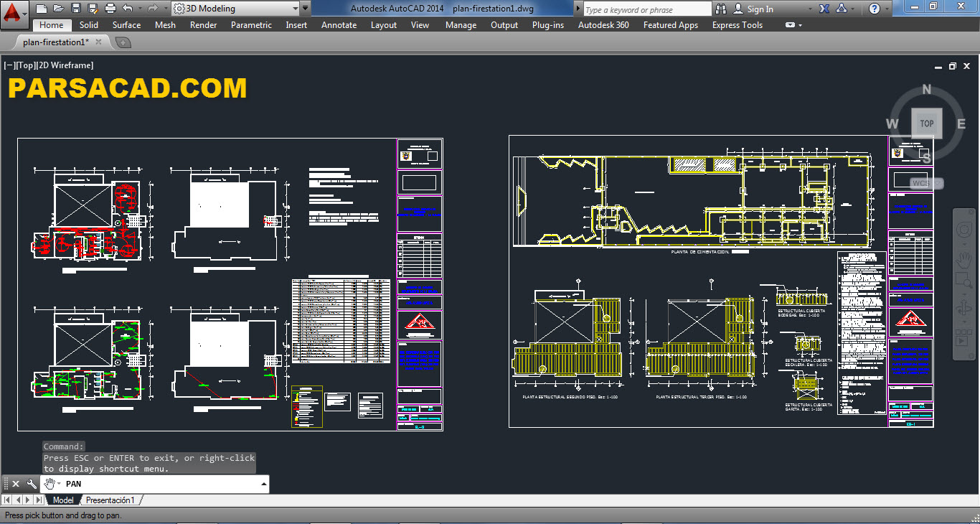Switch to the Render ribbon tab
980x524 pixels.
[x=204, y=25]
